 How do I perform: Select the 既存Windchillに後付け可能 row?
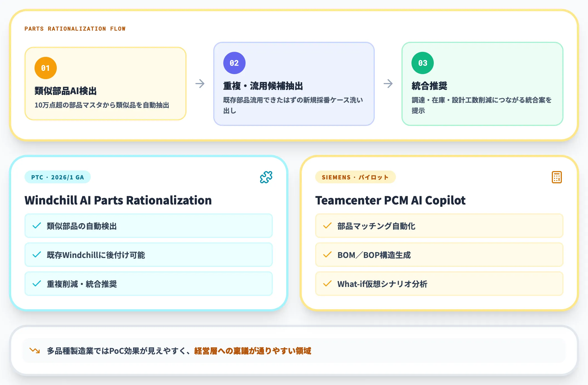click(x=149, y=255)
